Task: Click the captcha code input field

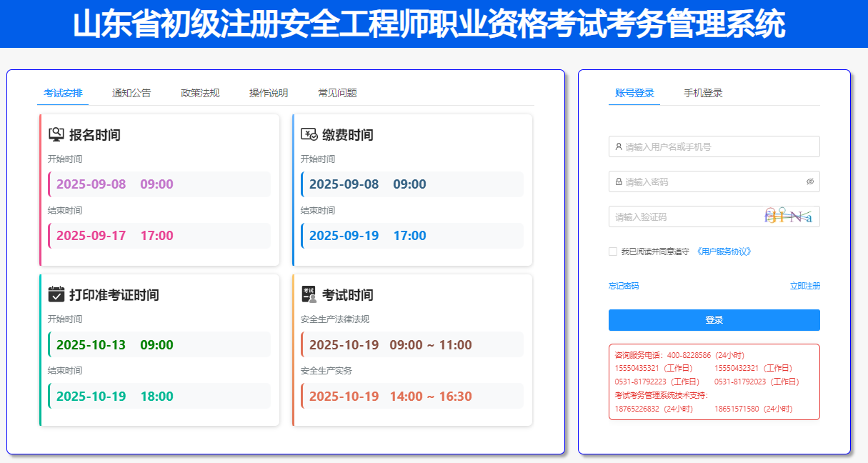Action: click(x=682, y=216)
